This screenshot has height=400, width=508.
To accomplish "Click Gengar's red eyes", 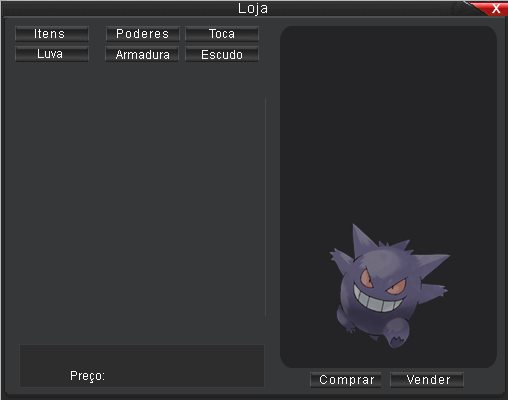I will tap(382, 282).
